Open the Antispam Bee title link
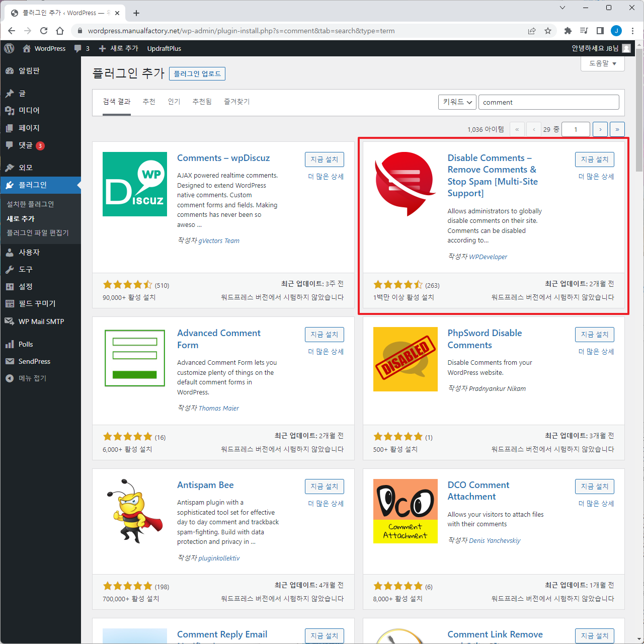Viewport: 644px width, 644px height. (205, 485)
